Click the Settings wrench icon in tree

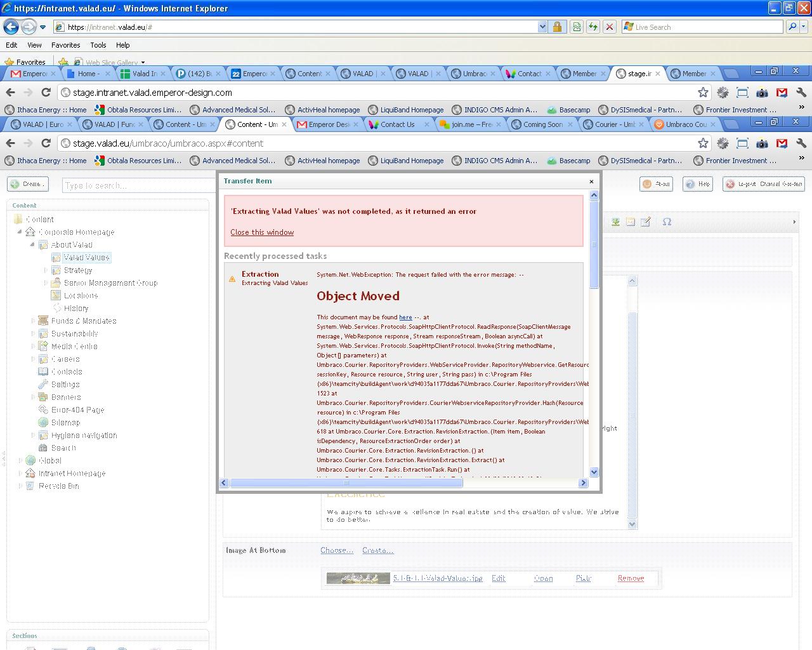[x=43, y=385]
